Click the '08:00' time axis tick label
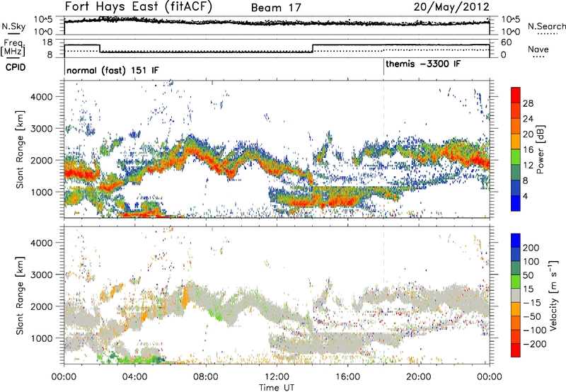Screen dimensions: 566x392 click(x=206, y=377)
